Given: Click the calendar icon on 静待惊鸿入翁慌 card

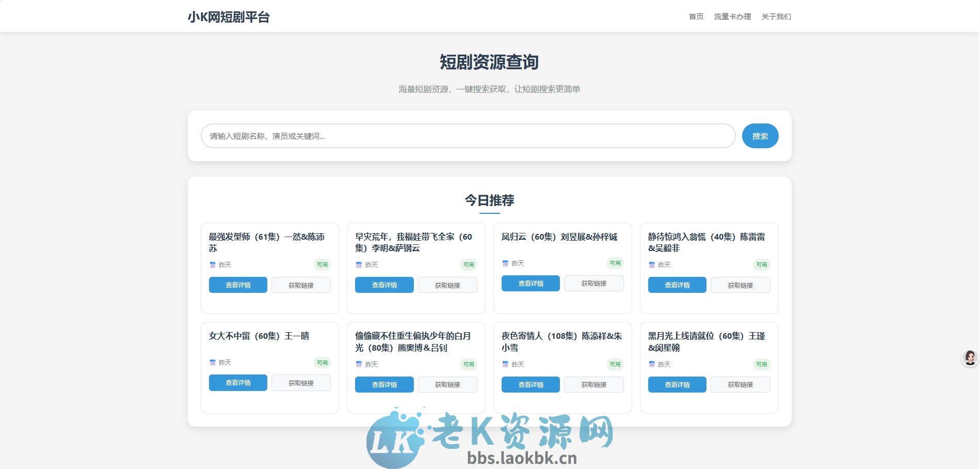Looking at the screenshot, I should [x=652, y=264].
